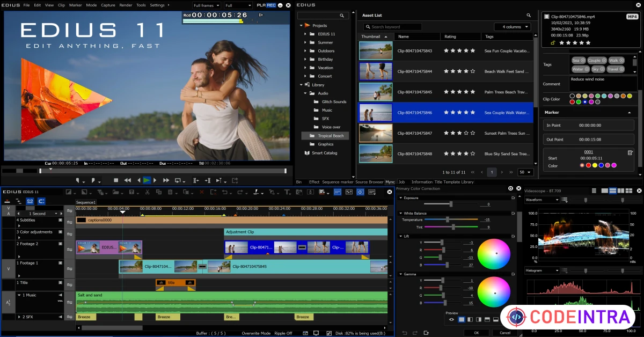Open the Histogram scope dropdown
The image size is (644, 337).
pyautogui.click(x=542, y=270)
